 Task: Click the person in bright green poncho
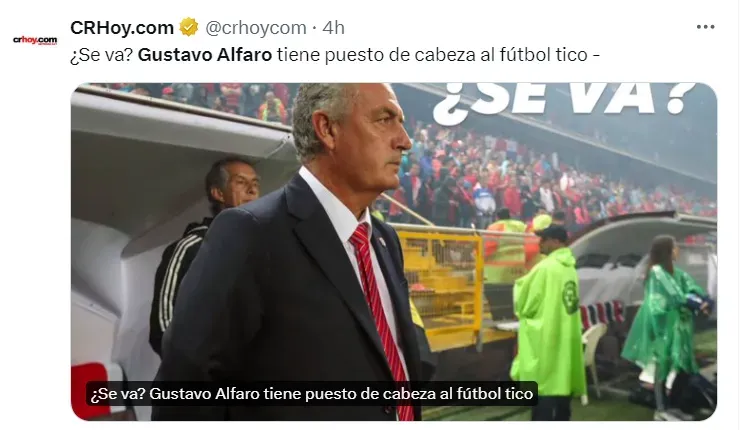[550, 321]
